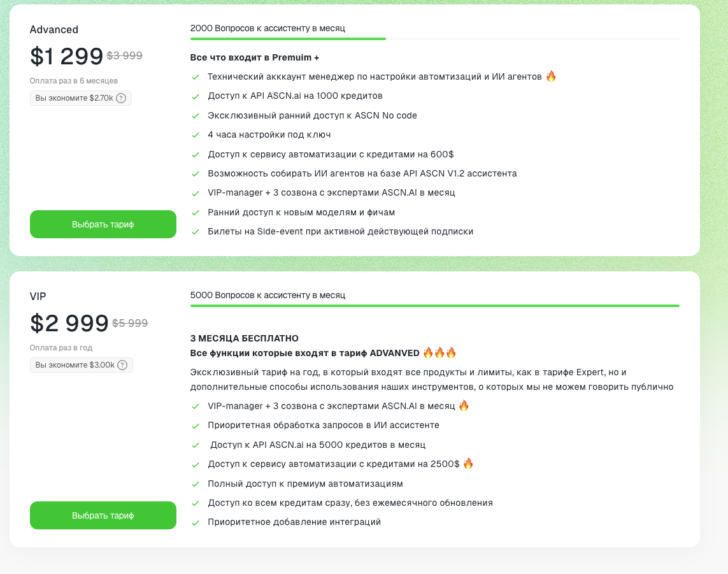
Task: Click the checkmark beside "Полный доступ к премиум автоматизациям"
Action: click(x=196, y=484)
